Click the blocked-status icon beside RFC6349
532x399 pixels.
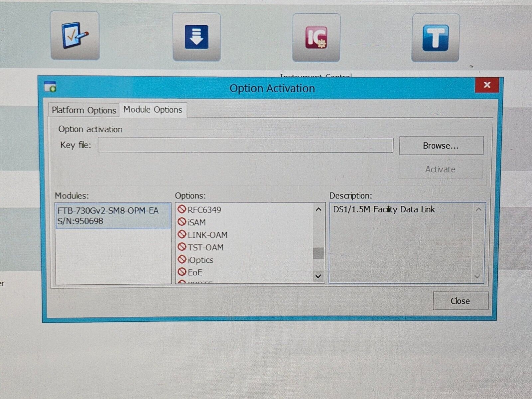182,210
